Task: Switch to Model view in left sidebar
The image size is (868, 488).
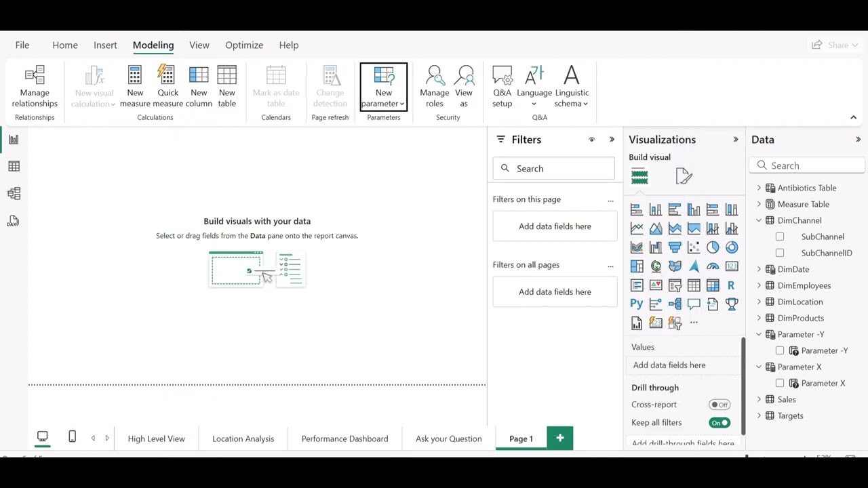Action: pyautogui.click(x=14, y=194)
